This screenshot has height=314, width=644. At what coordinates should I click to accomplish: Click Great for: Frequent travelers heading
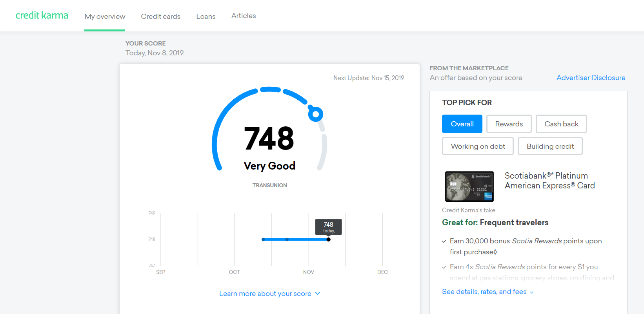tap(495, 223)
